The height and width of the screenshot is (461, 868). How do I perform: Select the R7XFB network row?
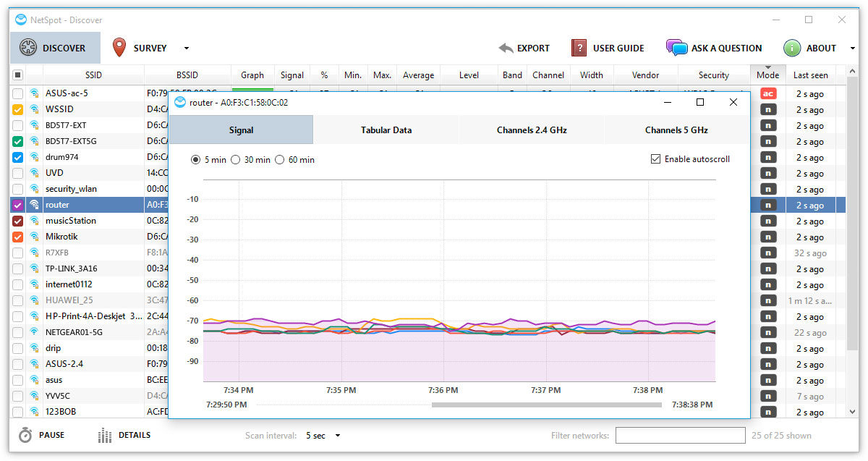point(90,253)
